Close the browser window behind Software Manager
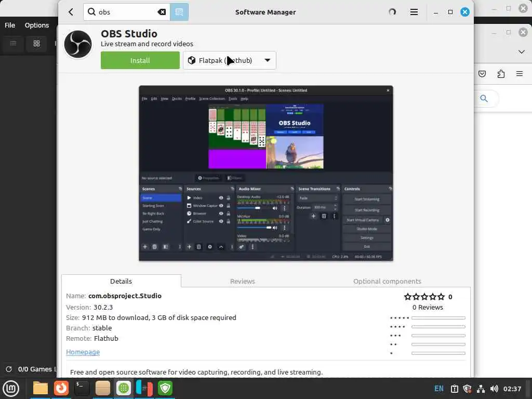The image size is (532, 399). pos(523,32)
